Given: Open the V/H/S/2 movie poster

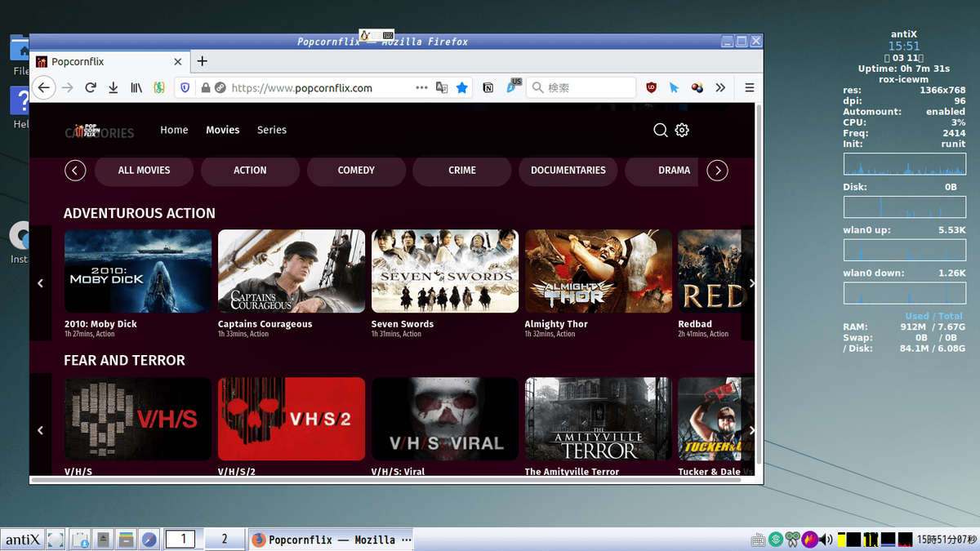Looking at the screenshot, I should click(x=292, y=419).
